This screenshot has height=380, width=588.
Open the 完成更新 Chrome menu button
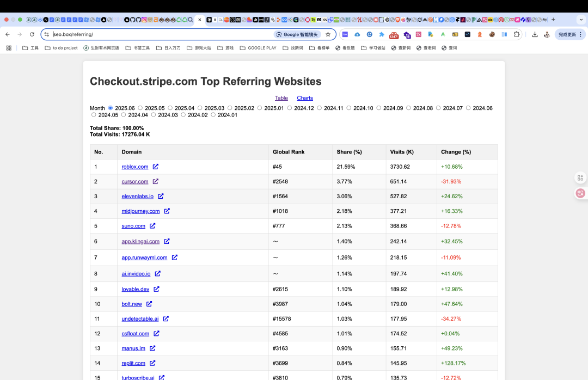tap(570, 34)
